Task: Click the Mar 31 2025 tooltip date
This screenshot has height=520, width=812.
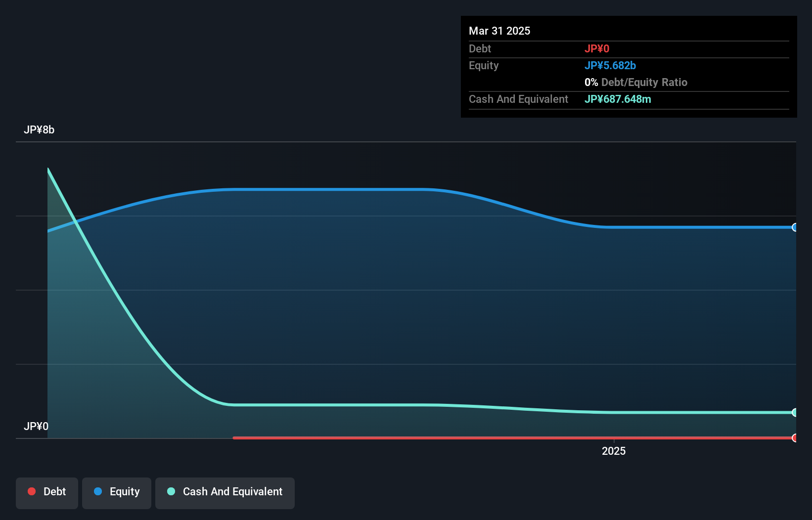Action: pyautogui.click(x=499, y=31)
